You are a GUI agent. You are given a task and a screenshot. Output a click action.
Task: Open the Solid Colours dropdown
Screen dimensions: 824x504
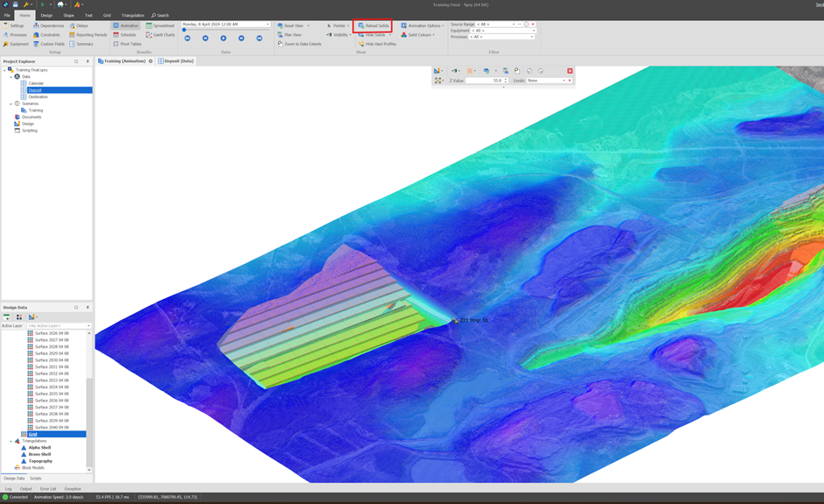[x=418, y=35]
